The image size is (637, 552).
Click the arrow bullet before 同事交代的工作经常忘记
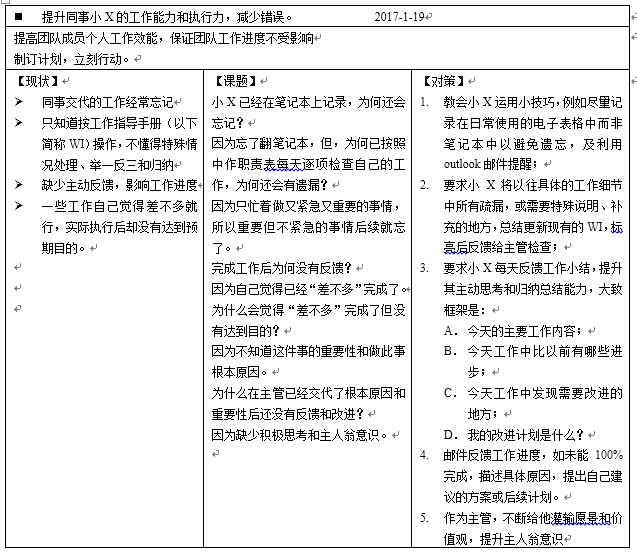coord(18,101)
